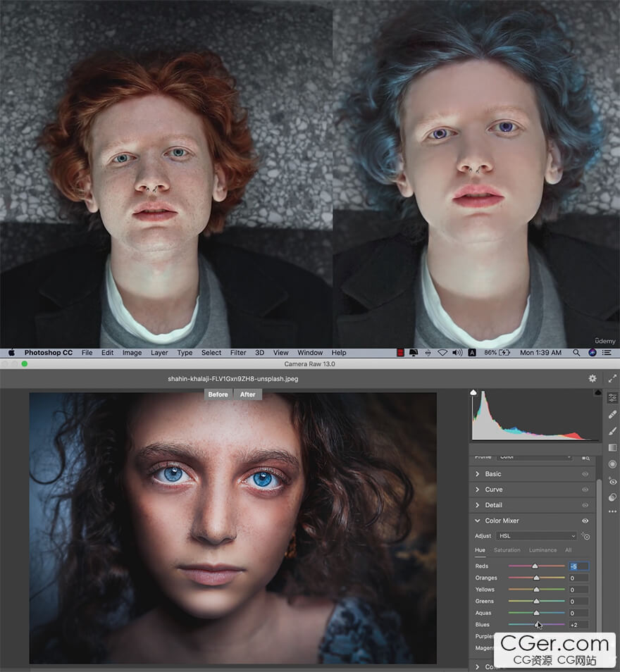Open the three-dots more options menu
620x672 pixels.
(612, 511)
